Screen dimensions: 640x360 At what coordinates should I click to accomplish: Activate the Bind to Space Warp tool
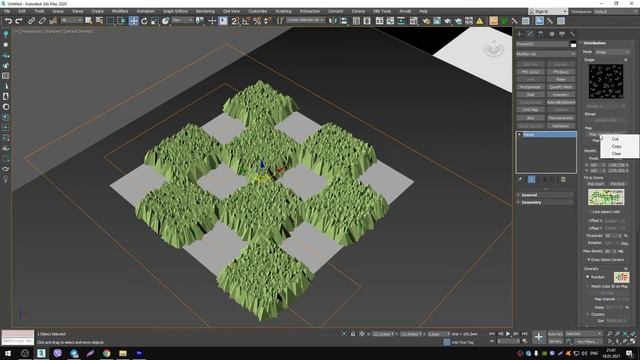pyautogui.click(x=53, y=20)
